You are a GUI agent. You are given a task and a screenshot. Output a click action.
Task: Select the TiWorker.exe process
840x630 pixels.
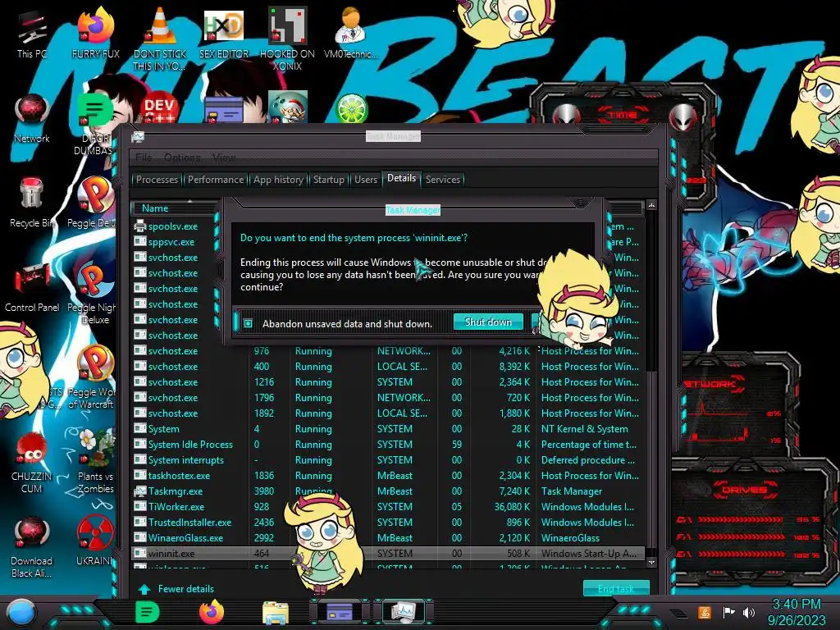coord(388,507)
